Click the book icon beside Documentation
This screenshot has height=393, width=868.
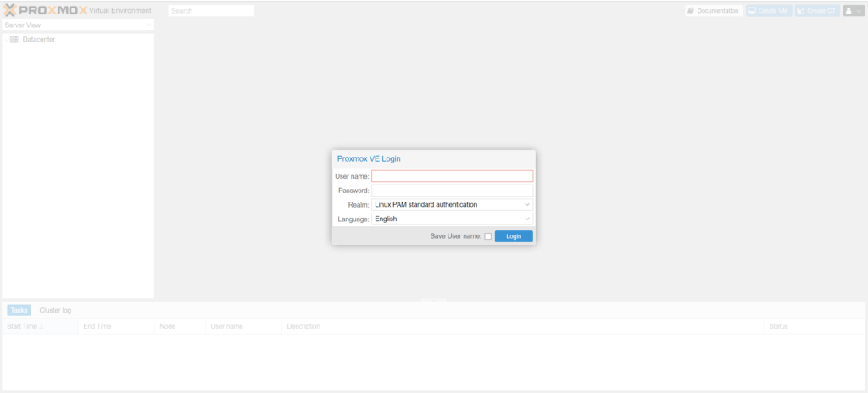[x=690, y=10]
